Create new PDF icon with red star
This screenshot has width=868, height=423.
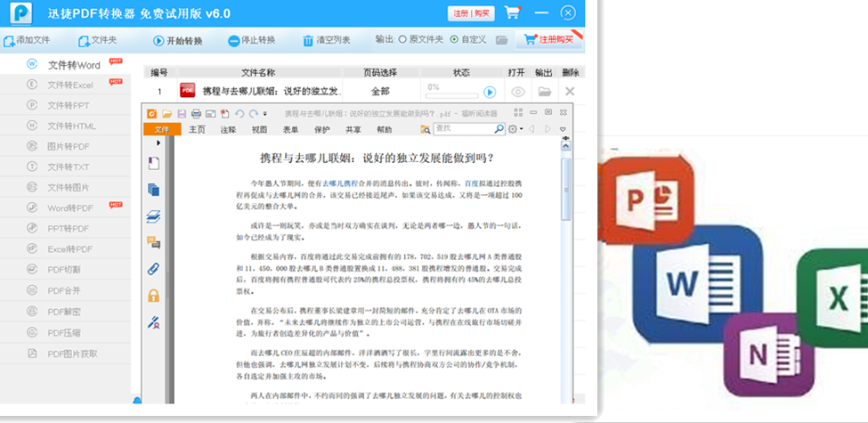[224, 113]
